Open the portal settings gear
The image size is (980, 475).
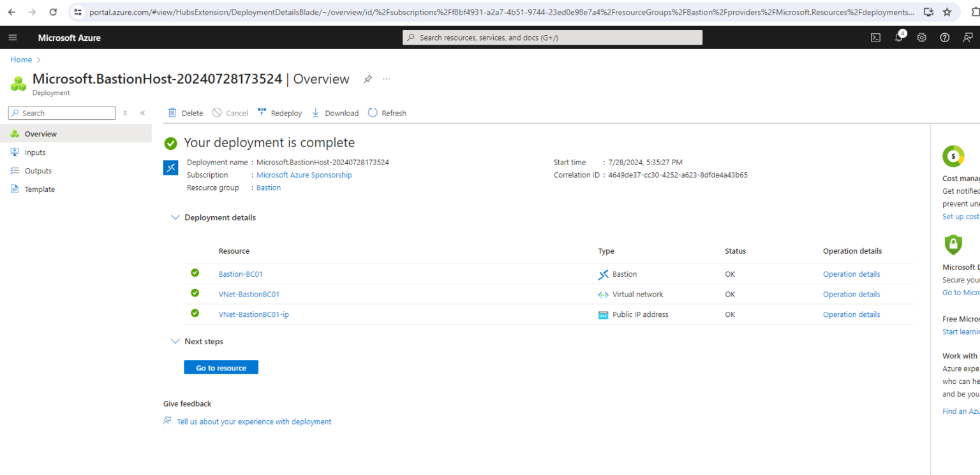click(921, 38)
